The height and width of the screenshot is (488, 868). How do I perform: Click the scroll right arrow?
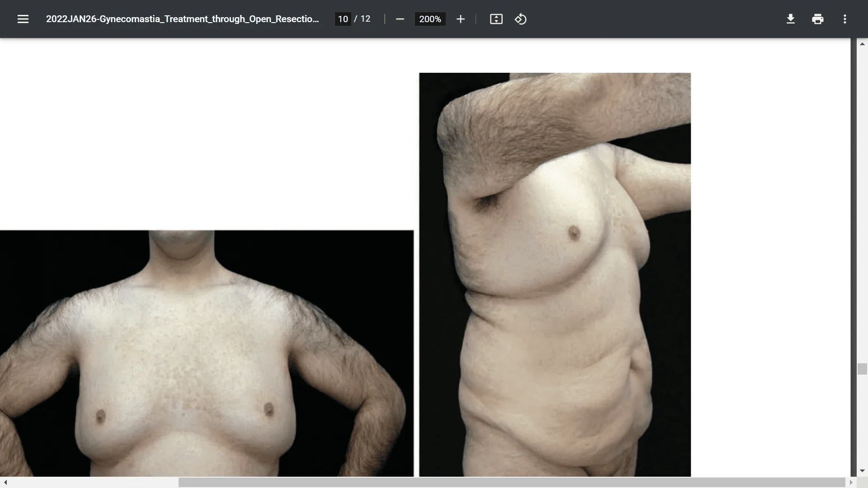tap(851, 483)
